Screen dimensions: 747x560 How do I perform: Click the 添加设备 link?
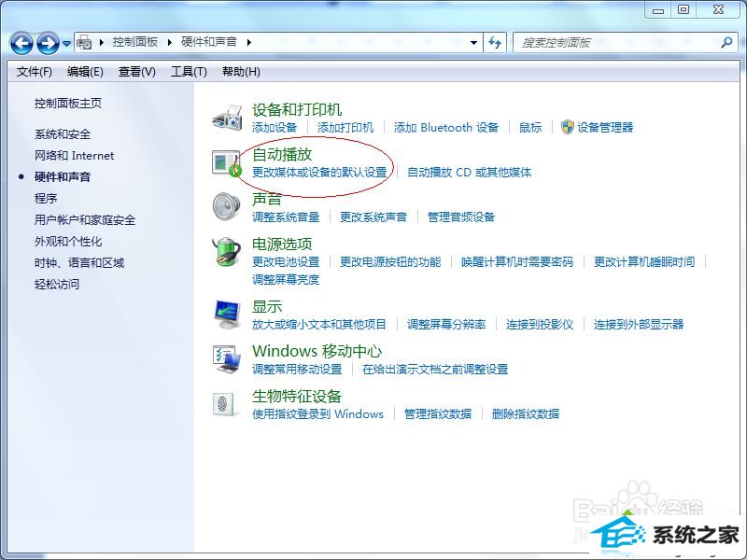(275, 128)
